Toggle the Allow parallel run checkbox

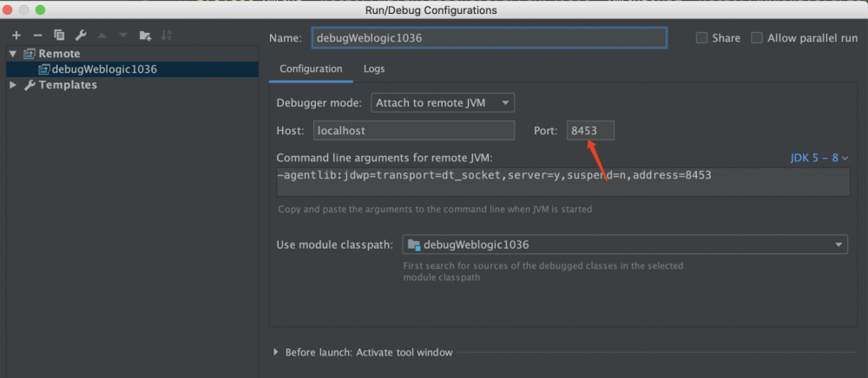757,38
